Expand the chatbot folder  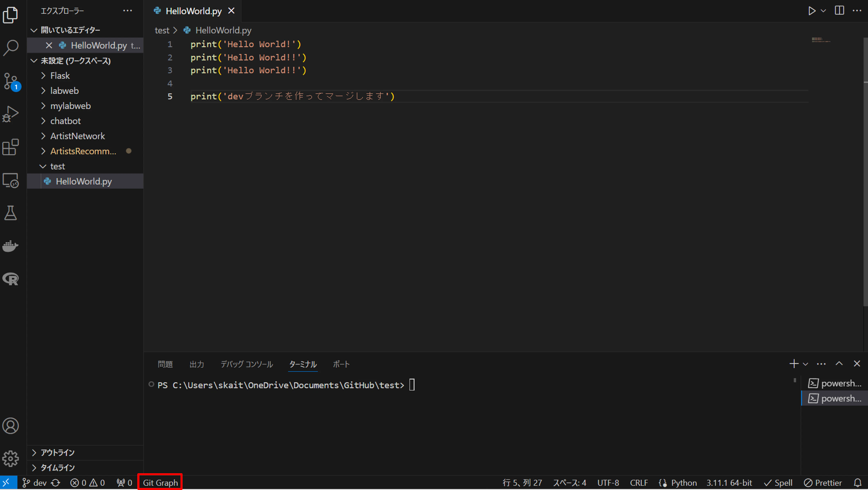[85, 121]
